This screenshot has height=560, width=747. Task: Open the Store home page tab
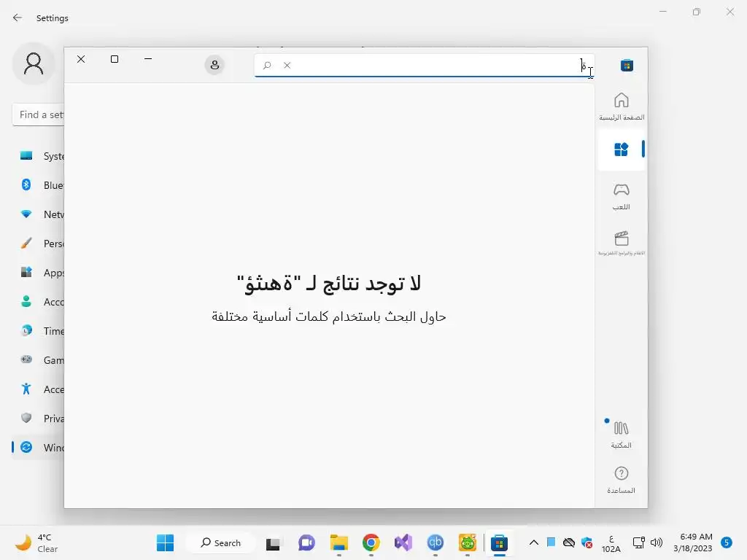[x=622, y=106]
